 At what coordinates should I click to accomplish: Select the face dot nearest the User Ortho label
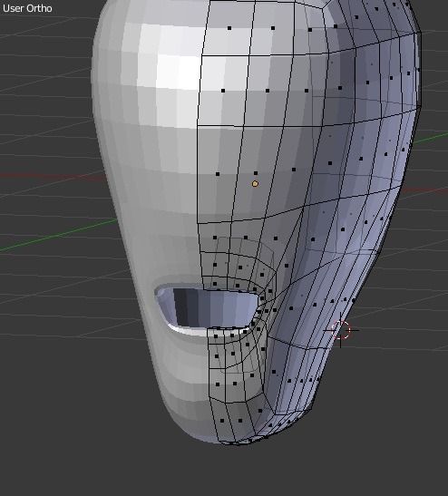(x=229, y=28)
